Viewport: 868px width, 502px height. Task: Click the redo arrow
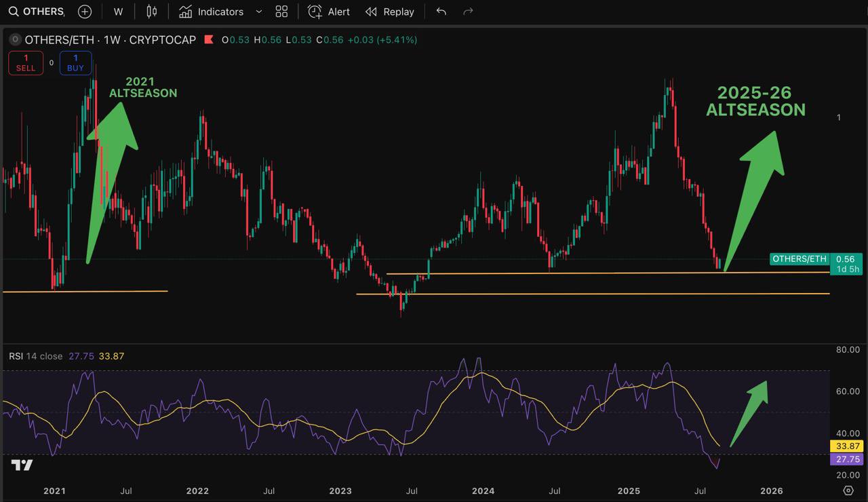coord(467,12)
